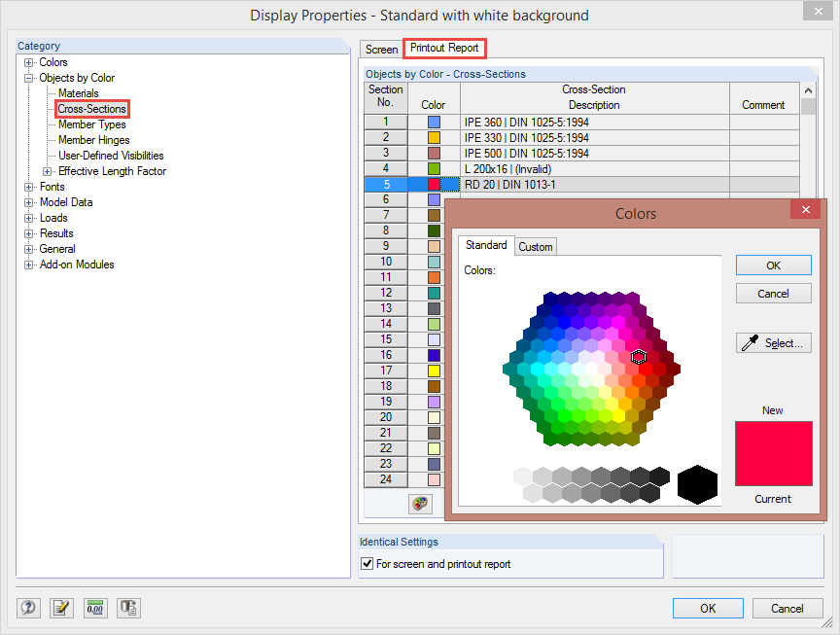Expand the Loads tree node

(28, 218)
